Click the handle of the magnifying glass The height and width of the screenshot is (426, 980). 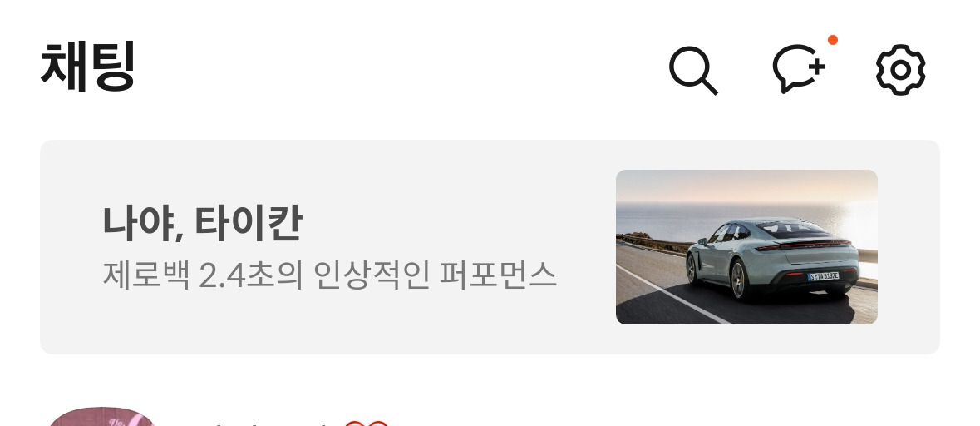pos(709,86)
